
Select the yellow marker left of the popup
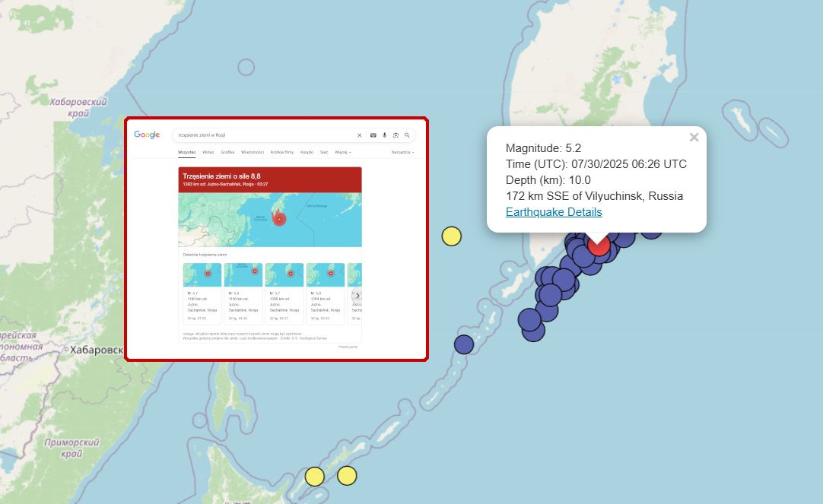[452, 236]
